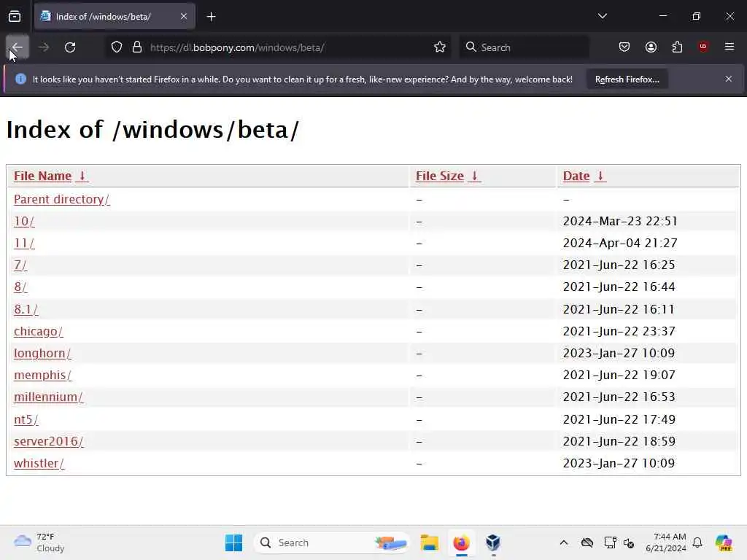Click the date 2024-Apr-04 21:27

(x=620, y=244)
